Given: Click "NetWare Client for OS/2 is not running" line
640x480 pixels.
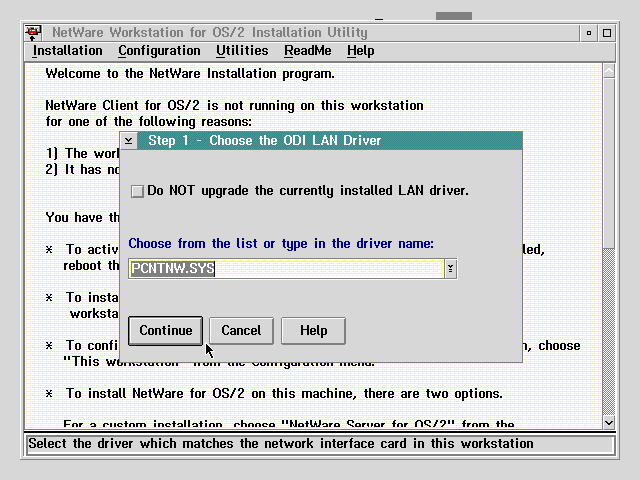Looking at the screenshot, I should (234, 106).
